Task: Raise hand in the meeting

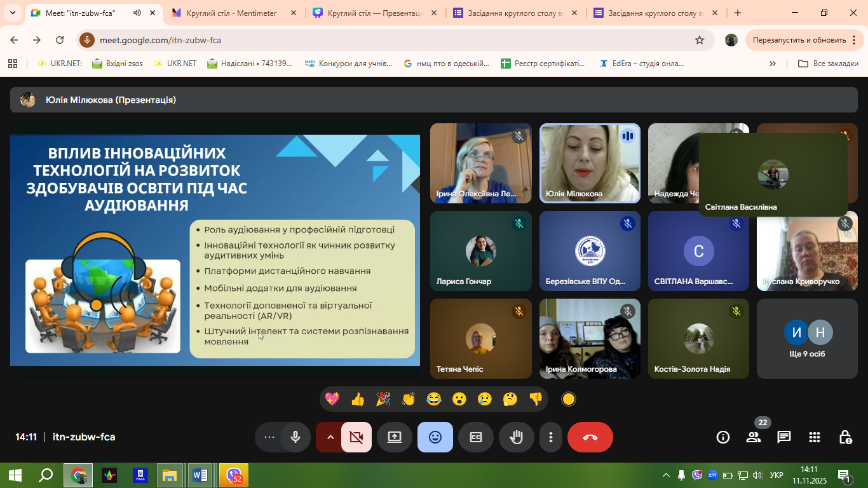Action: [x=516, y=437]
